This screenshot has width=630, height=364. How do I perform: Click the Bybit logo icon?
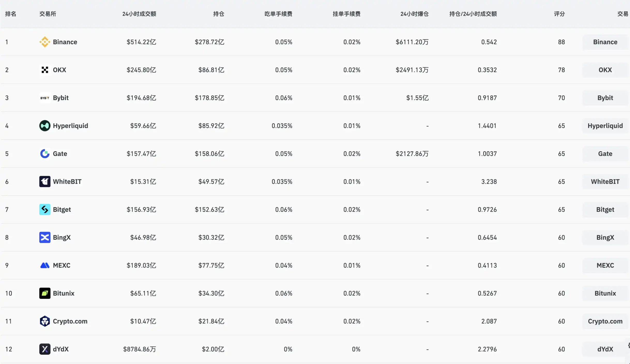click(x=44, y=98)
